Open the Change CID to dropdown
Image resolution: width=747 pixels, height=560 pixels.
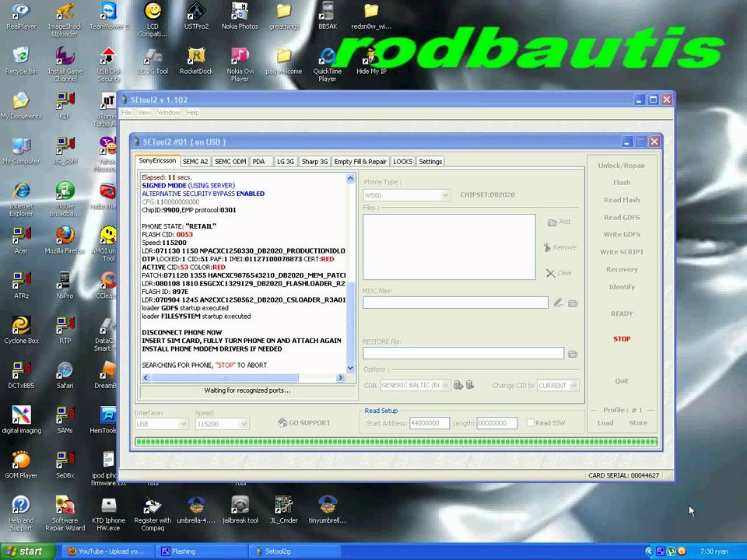click(x=558, y=385)
